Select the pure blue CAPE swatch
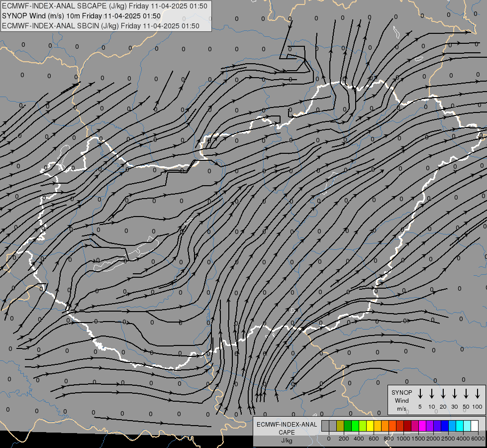 click(x=444, y=426)
